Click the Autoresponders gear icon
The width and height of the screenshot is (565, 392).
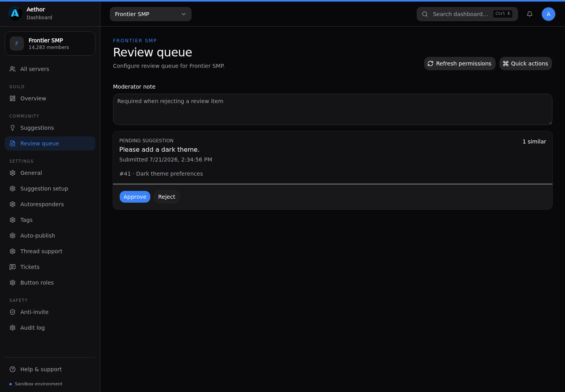[x=13, y=204]
